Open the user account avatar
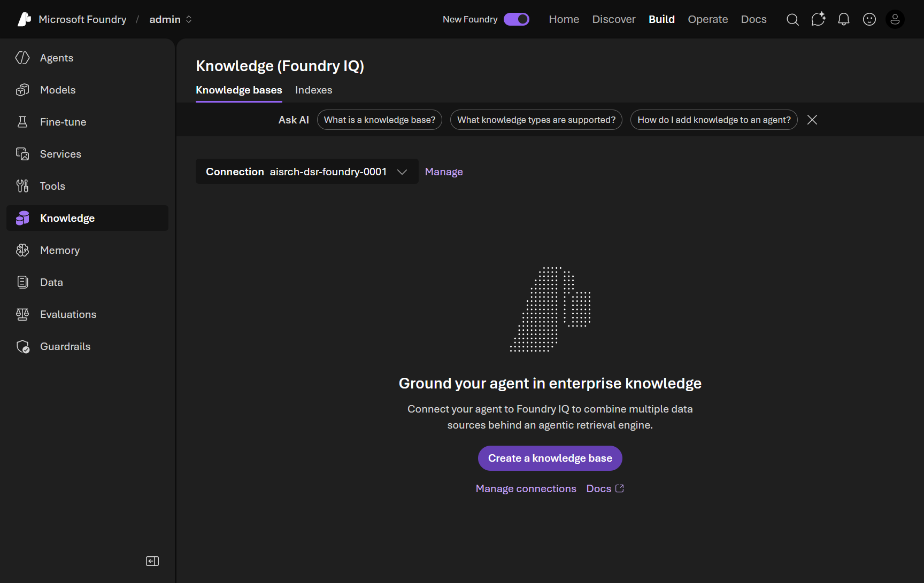The width and height of the screenshot is (924, 583). pos(895,19)
